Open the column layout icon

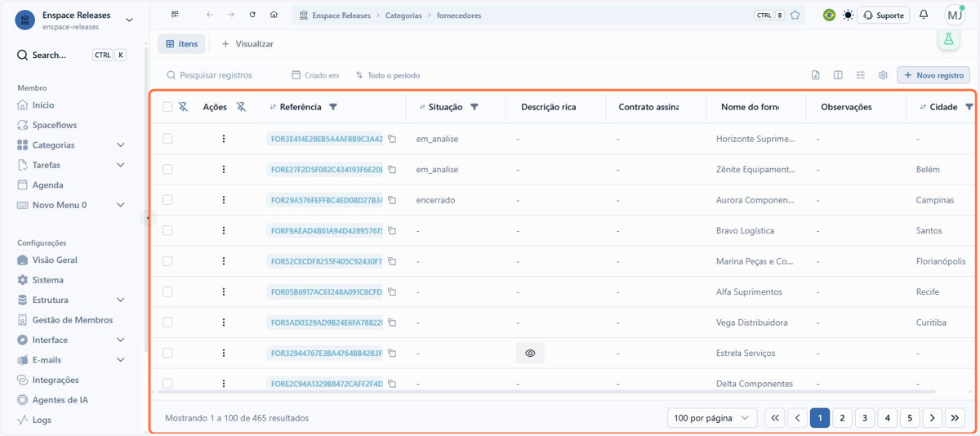tap(838, 75)
